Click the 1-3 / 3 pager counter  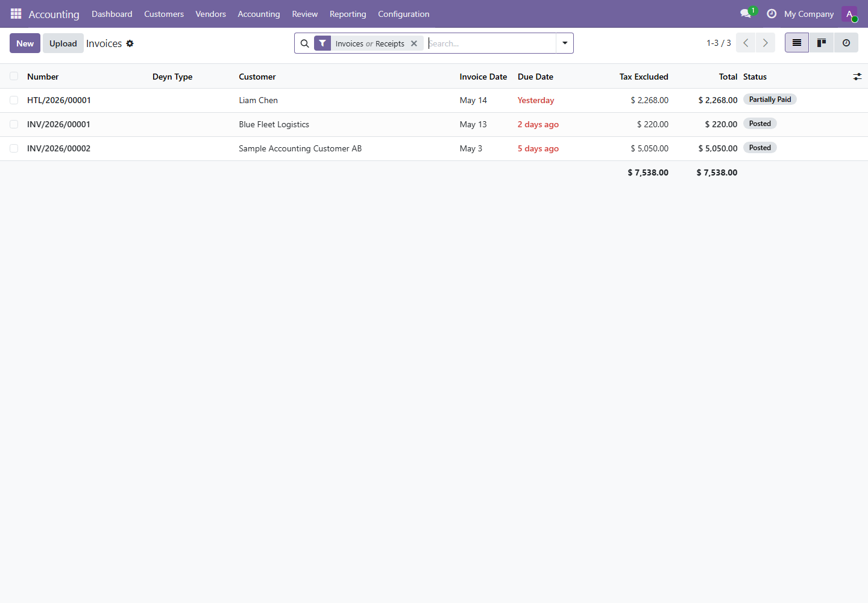(719, 43)
